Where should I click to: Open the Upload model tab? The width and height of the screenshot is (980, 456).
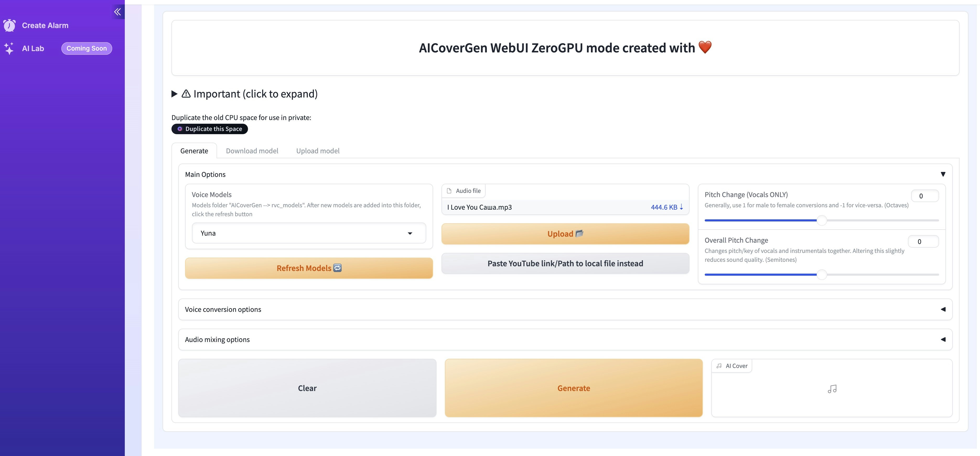point(318,151)
